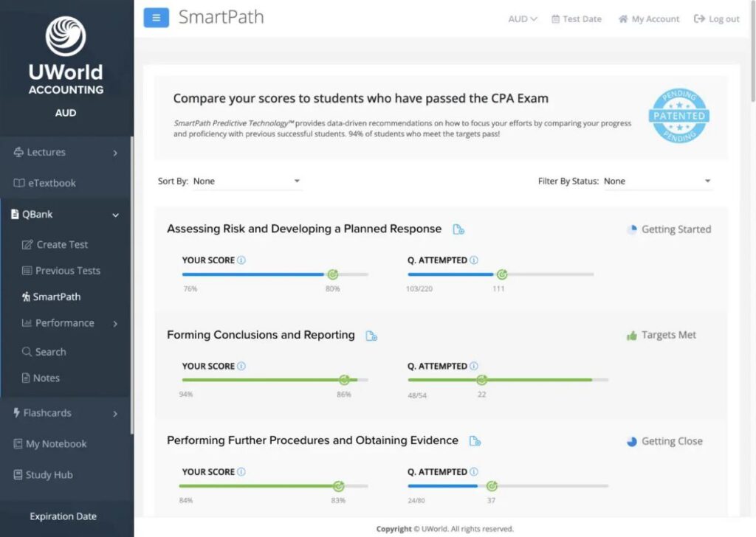
Task: Select the Search icon in the sidebar
Action: (x=27, y=352)
